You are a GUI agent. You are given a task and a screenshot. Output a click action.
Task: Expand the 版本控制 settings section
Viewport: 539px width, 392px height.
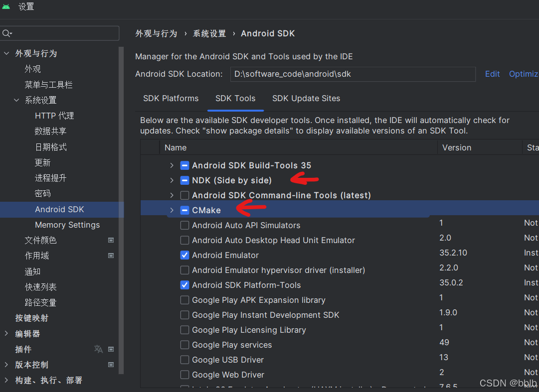pyautogui.click(x=6, y=365)
